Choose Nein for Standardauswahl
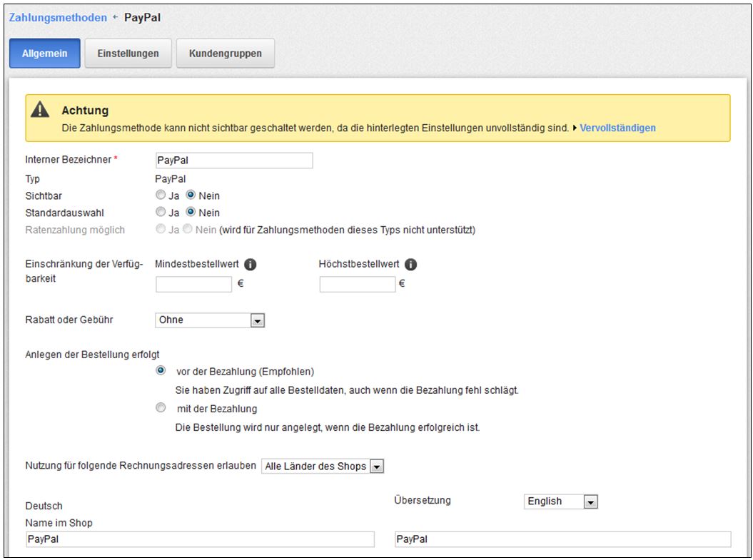 point(191,212)
